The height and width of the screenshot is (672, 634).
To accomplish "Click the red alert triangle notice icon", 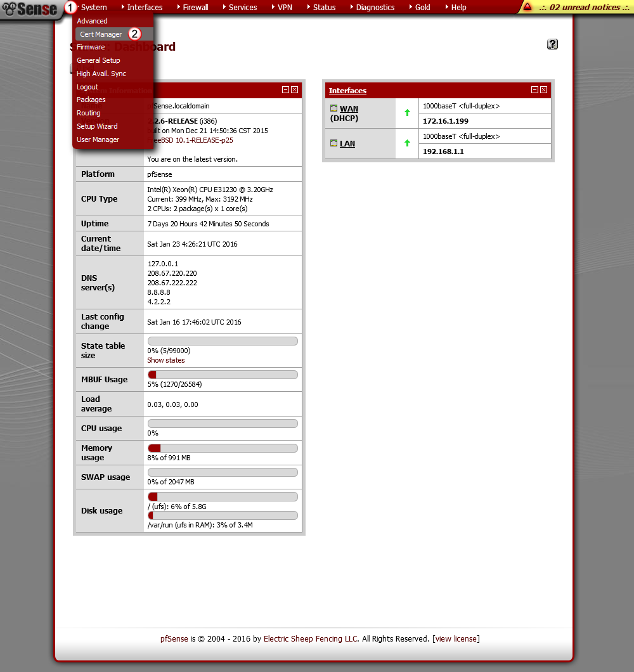I will tap(527, 7).
